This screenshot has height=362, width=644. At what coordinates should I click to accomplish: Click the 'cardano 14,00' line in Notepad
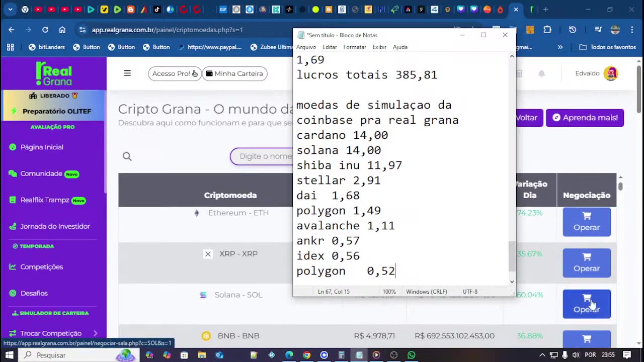pyautogui.click(x=342, y=135)
